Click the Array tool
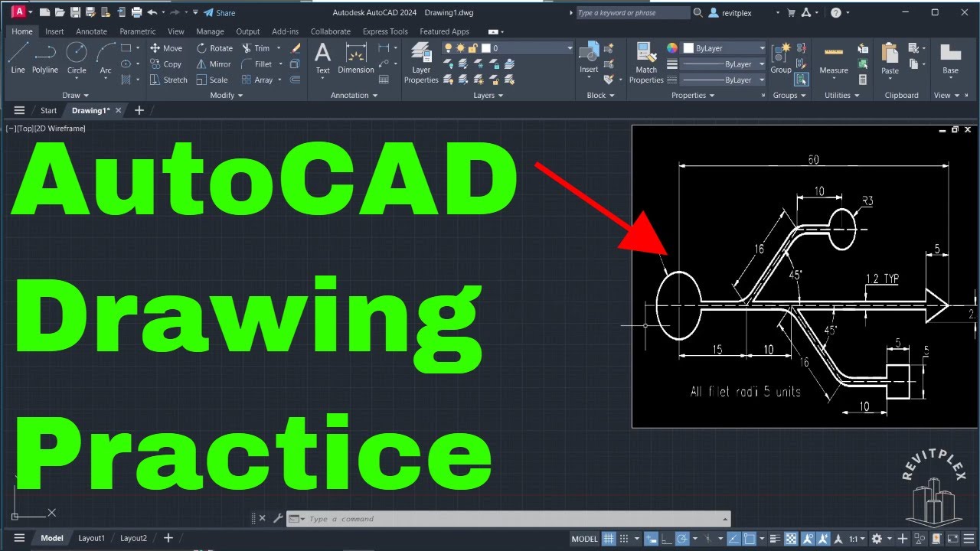980x551 pixels. (x=257, y=80)
